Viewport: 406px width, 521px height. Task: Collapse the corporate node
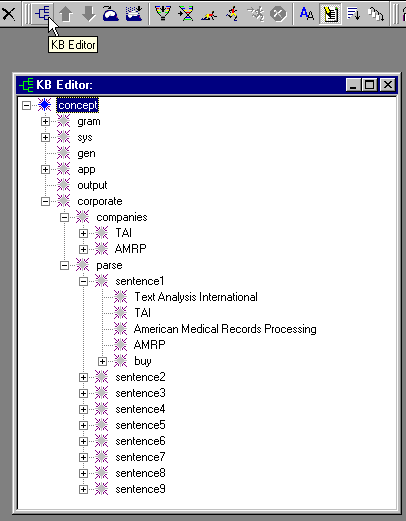pyautogui.click(x=45, y=201)
